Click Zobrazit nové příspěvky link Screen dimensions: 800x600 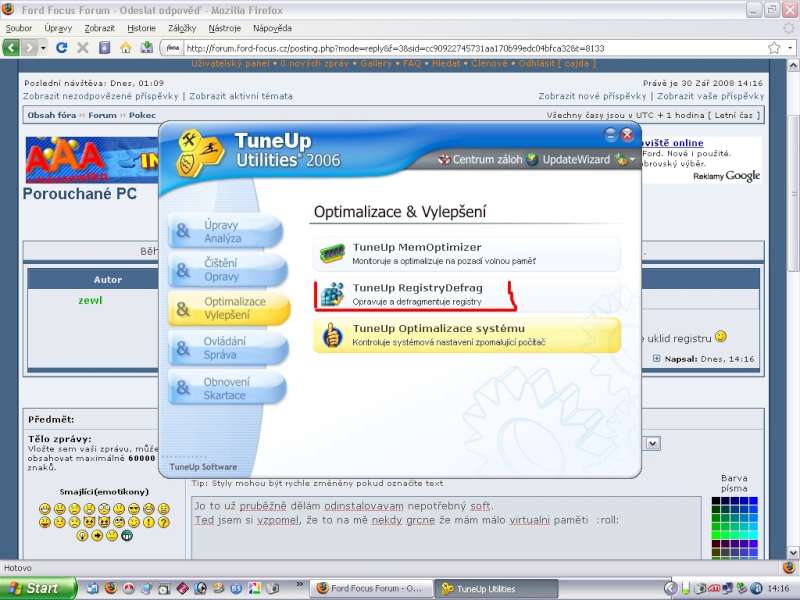[x=592, y=96]
